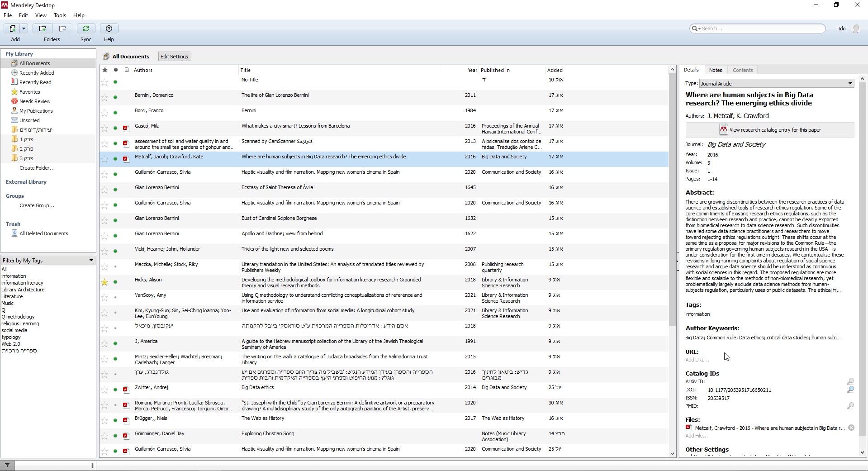Click document list scrollbar down arrow

click(x=672, y=454)
